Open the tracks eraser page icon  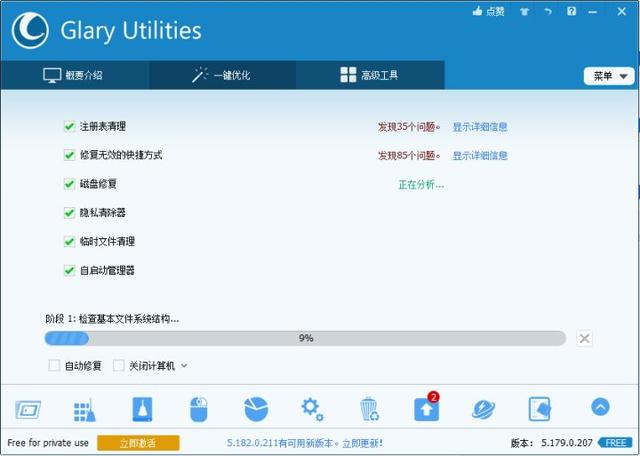coord(540,409)
